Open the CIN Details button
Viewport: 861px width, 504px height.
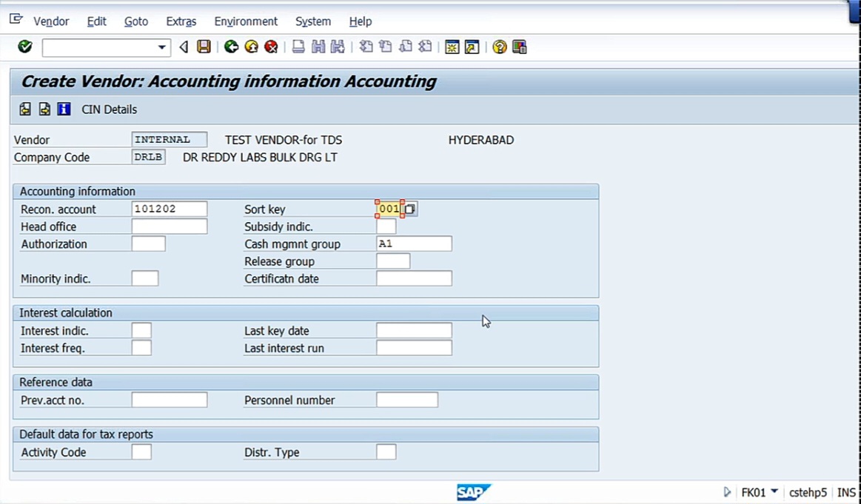point(110,110)
